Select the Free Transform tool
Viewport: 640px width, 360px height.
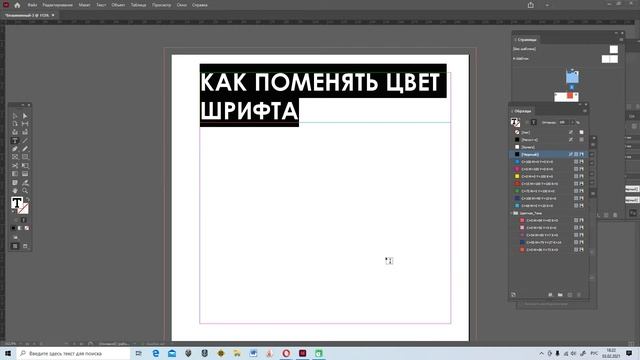click(x=25, y=166)
